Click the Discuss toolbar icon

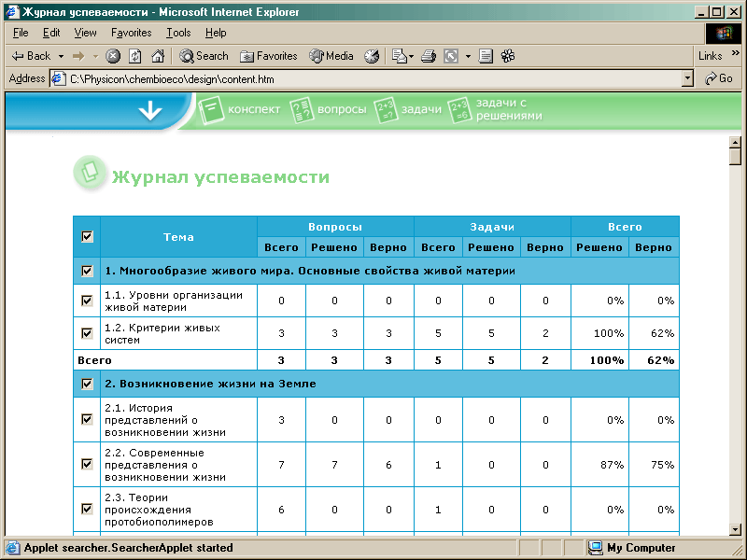[x=486, y=56]
